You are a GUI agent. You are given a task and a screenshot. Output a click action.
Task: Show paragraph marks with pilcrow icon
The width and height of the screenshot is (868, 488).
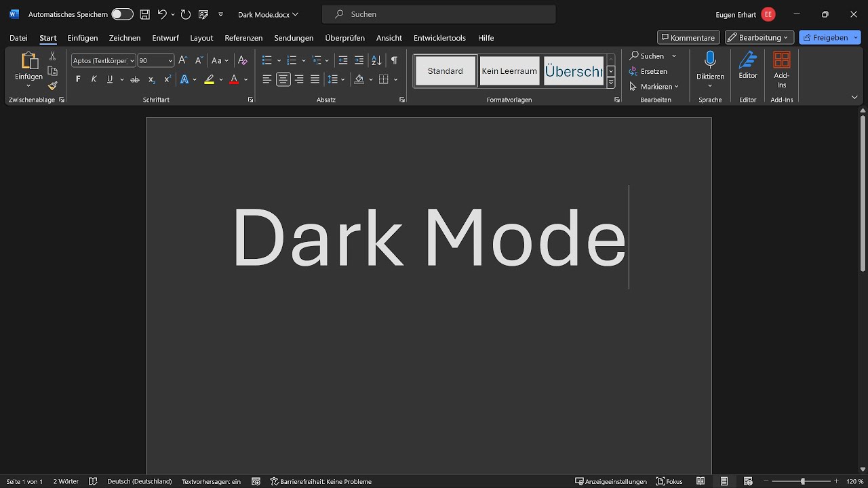394,60
